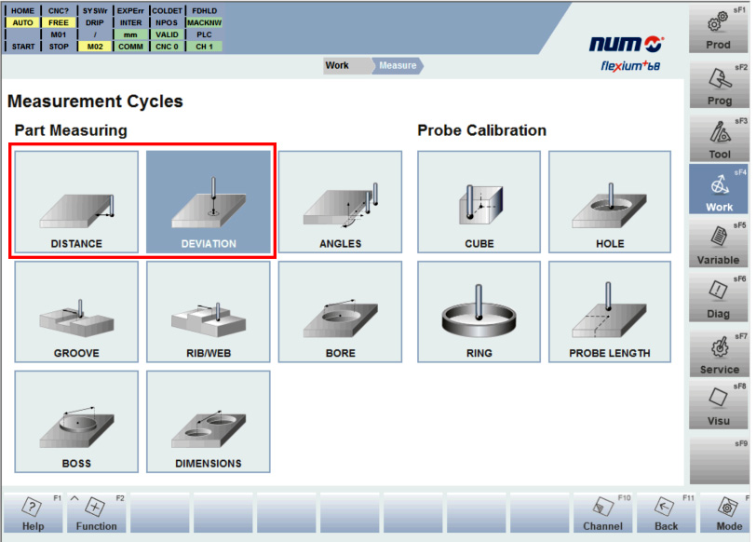Open the RIB/WEB measurement cycle

(x=209, y=312)
